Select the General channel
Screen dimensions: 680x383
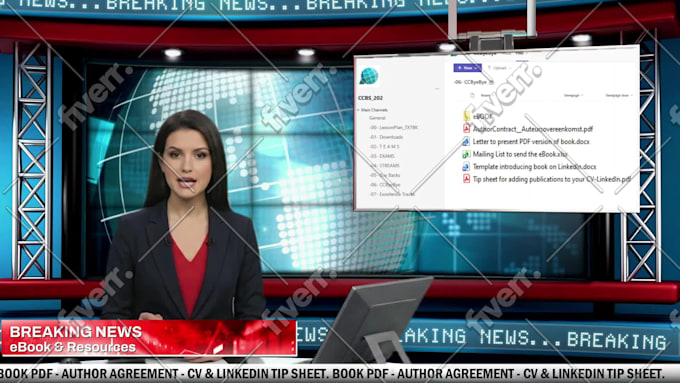(x=377, y=118)
